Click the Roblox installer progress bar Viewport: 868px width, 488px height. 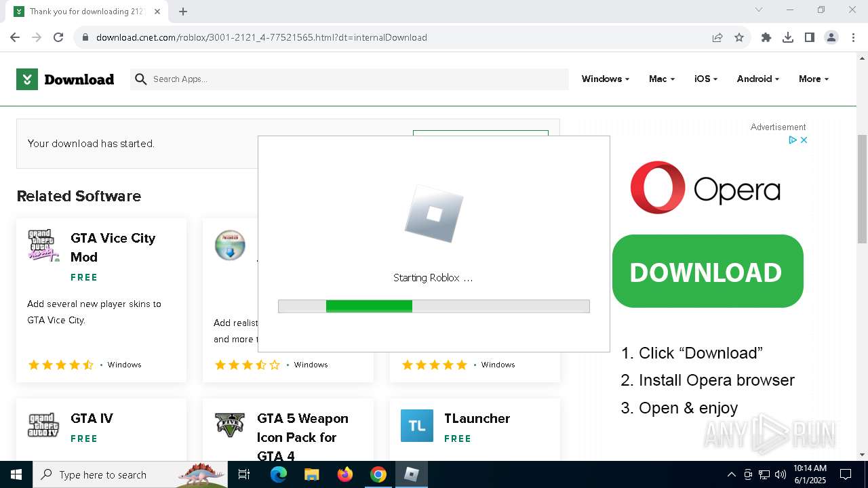[x=434, y=306]
